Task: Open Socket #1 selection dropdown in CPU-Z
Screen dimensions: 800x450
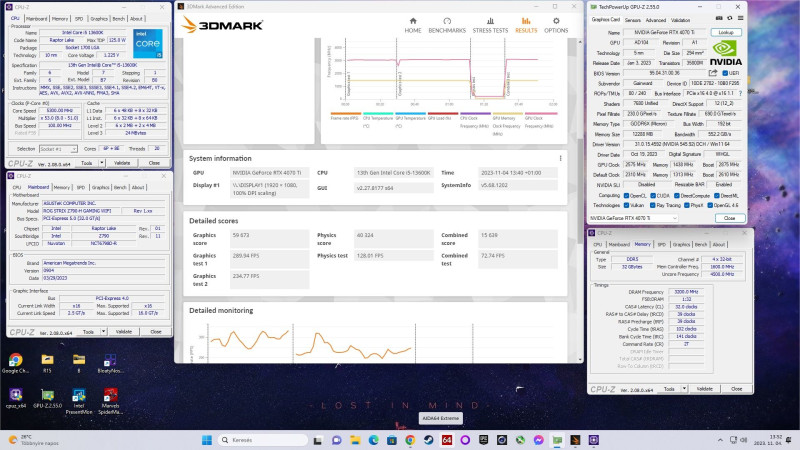Action: pos(58,149)
